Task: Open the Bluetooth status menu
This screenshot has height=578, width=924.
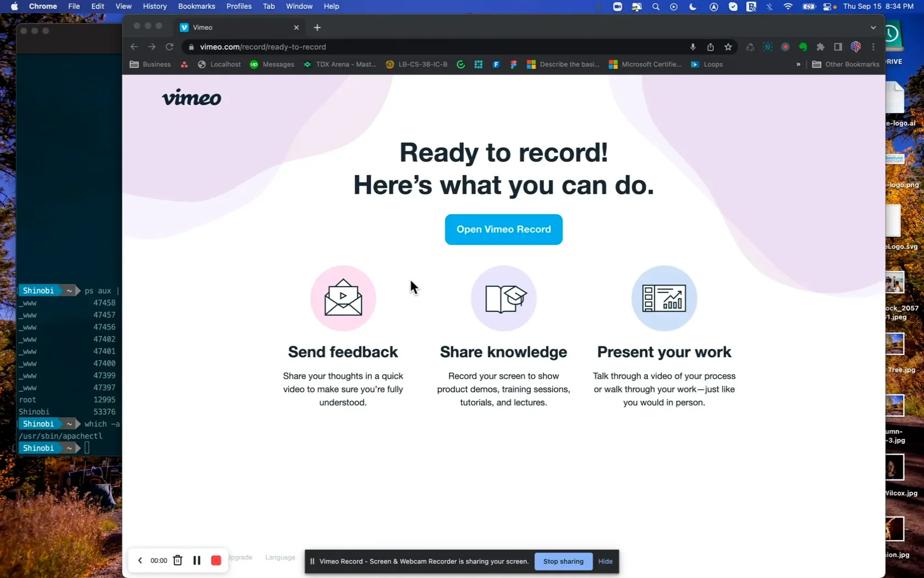Action: tap(769, 7)
